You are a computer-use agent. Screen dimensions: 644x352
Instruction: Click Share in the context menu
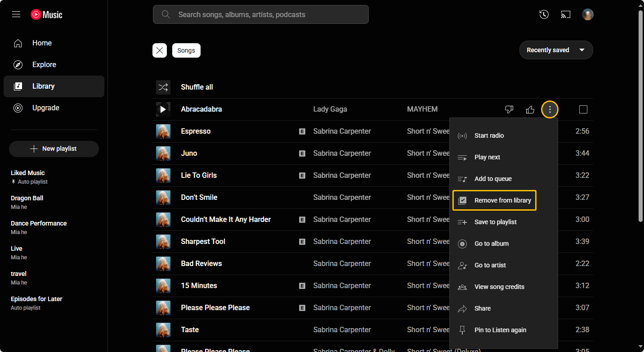coord(504,308)
